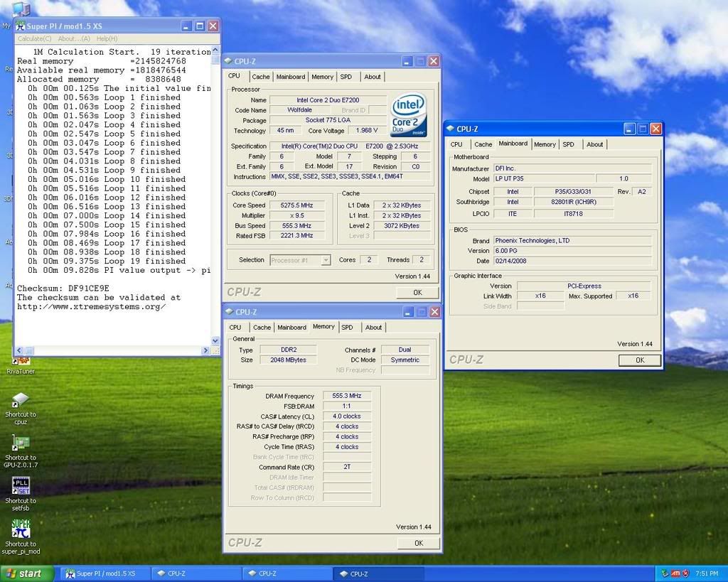The width and height of the screenshot is (728, 582).
Task: Select the third CPU-Z taskbar button
Action: pos(378,573)
